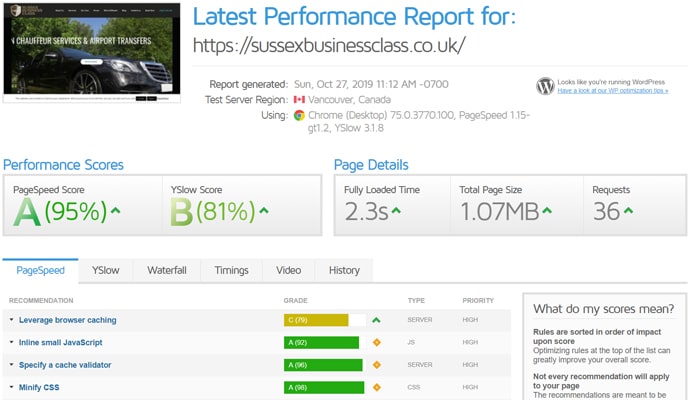Image resolution: width=700 pixels, height=400 pixels.
Task: Click the WordPress logo icon
Action: [x=545, y=86]
